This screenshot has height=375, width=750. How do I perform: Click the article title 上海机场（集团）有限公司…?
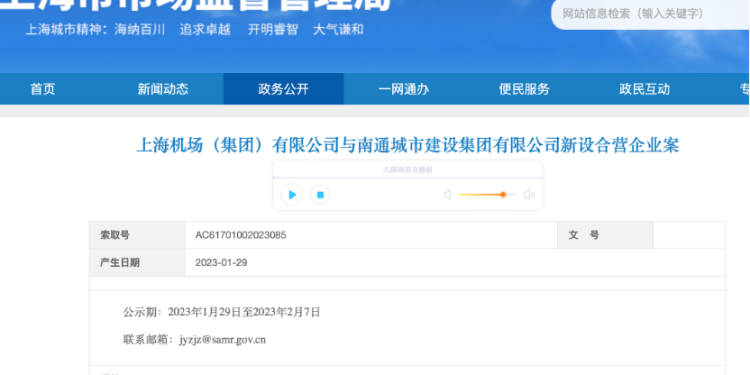(x=408, y=145)
